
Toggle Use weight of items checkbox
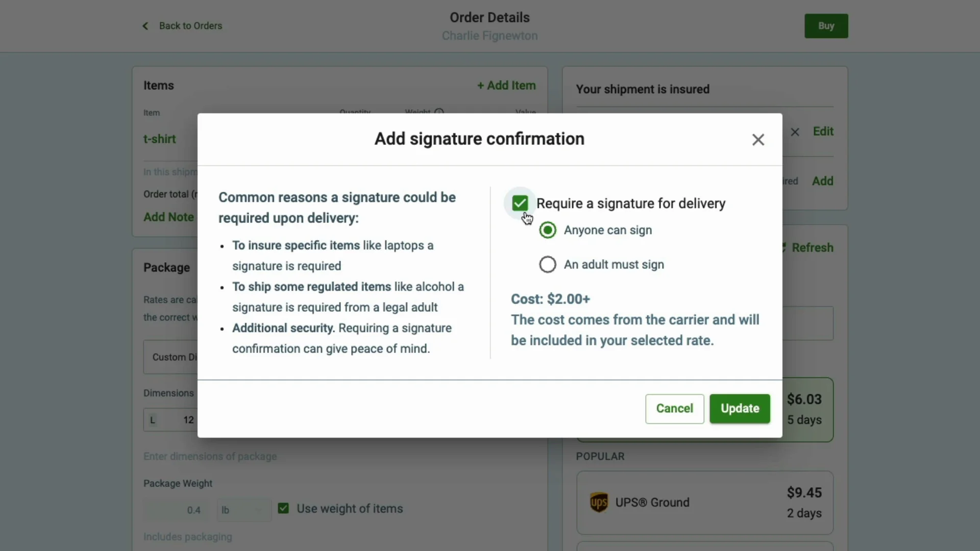(x=283, y=509)
